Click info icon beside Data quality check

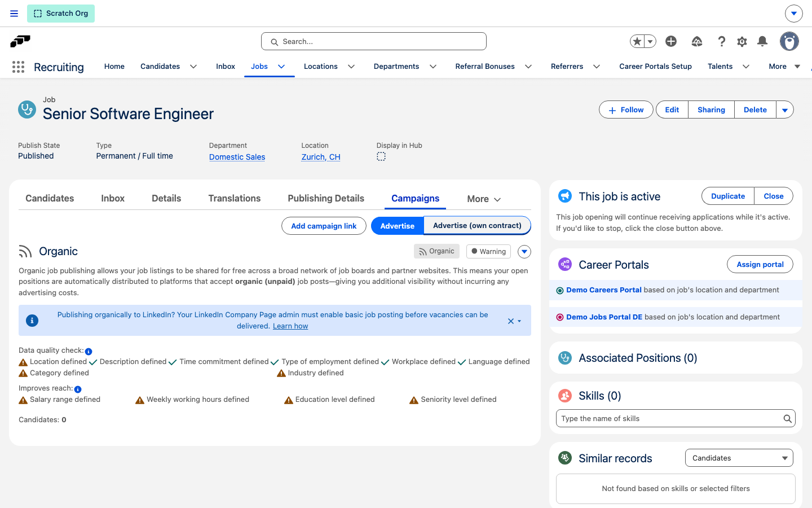89,352
